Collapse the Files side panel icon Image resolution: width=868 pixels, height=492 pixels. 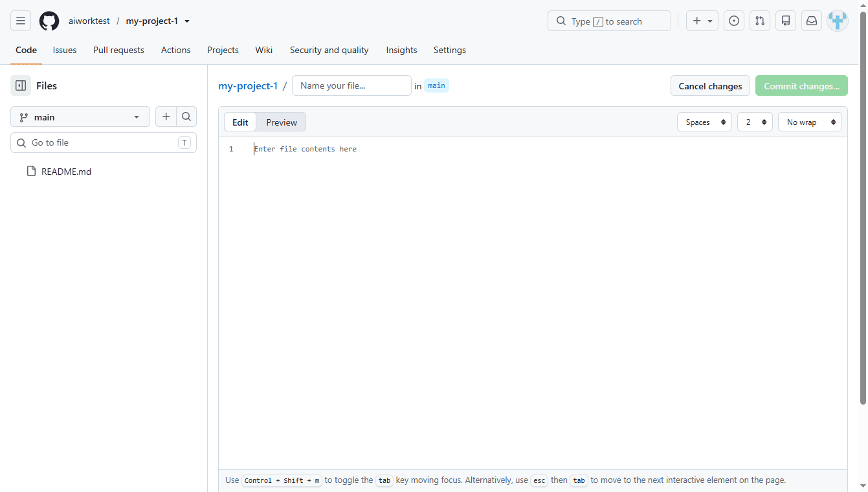(x=21, y=85)
